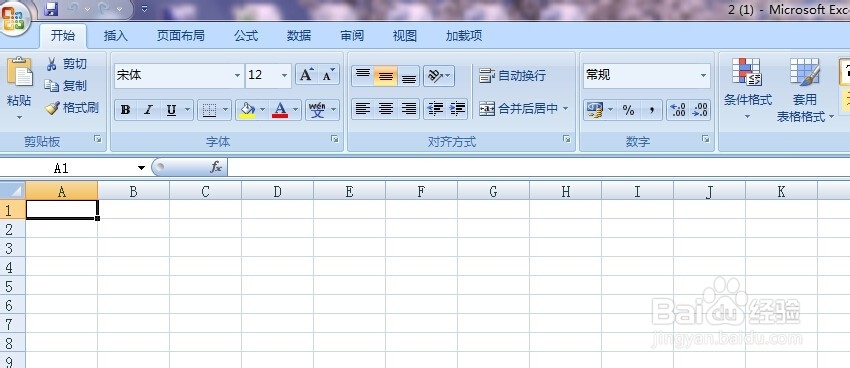850x368 pixels.
Task: Decrease decimal places icon
Action: (700, 110)
